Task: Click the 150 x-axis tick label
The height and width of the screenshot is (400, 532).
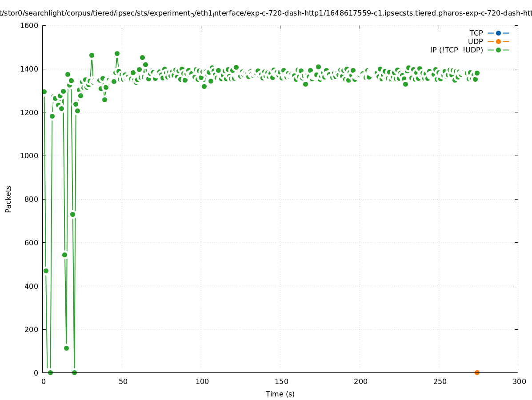Action: [280, 381]
